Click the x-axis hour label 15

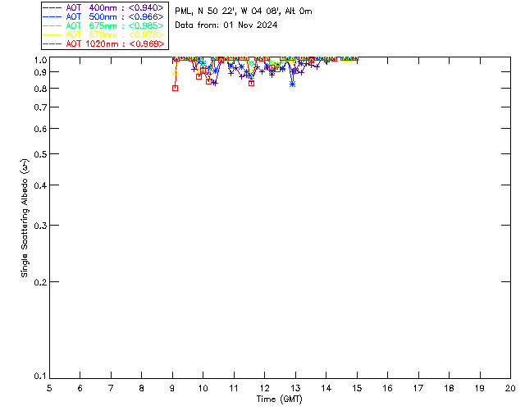point(357,388)
